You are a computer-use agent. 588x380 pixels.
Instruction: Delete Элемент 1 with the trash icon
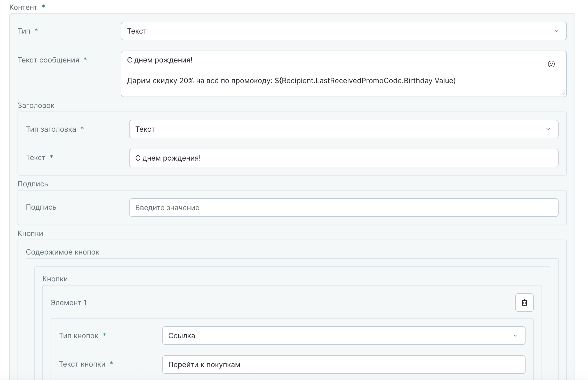click(524, 303)
